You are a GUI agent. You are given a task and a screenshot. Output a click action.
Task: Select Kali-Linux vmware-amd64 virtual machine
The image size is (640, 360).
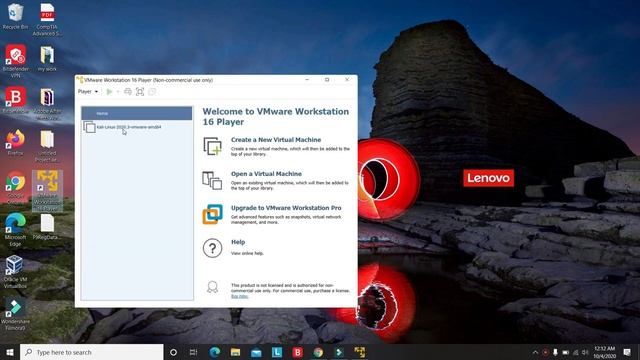point(137,127)
